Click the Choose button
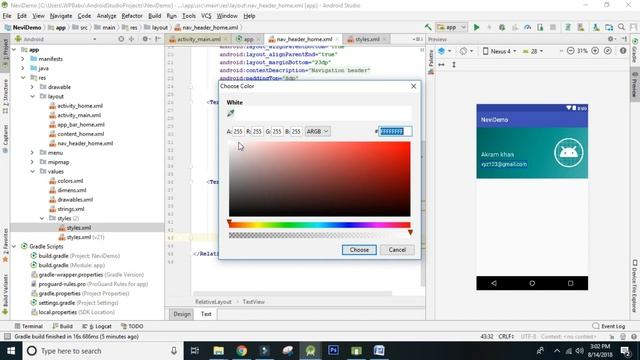 [x=359, y=250]
